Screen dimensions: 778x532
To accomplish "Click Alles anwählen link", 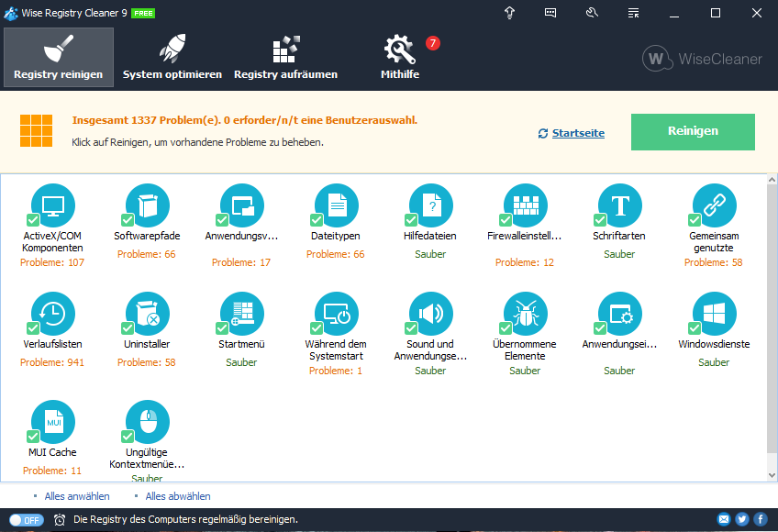I will pyautogui.click(x=77, y=496).
